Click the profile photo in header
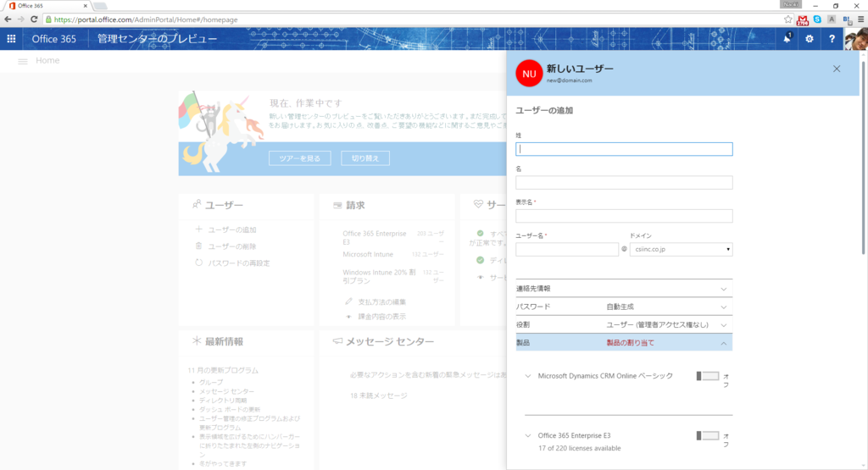This screenshot has width=868, height=470. (x=856, y=39)
